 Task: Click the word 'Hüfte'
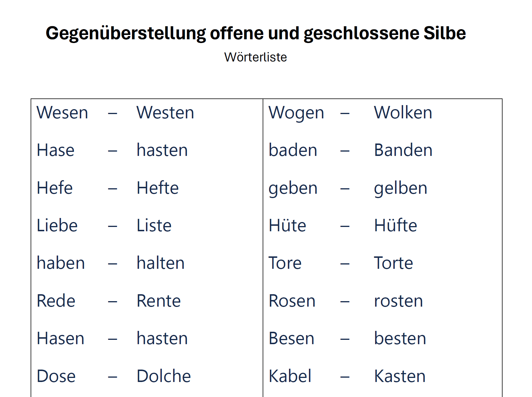(396, 225)
